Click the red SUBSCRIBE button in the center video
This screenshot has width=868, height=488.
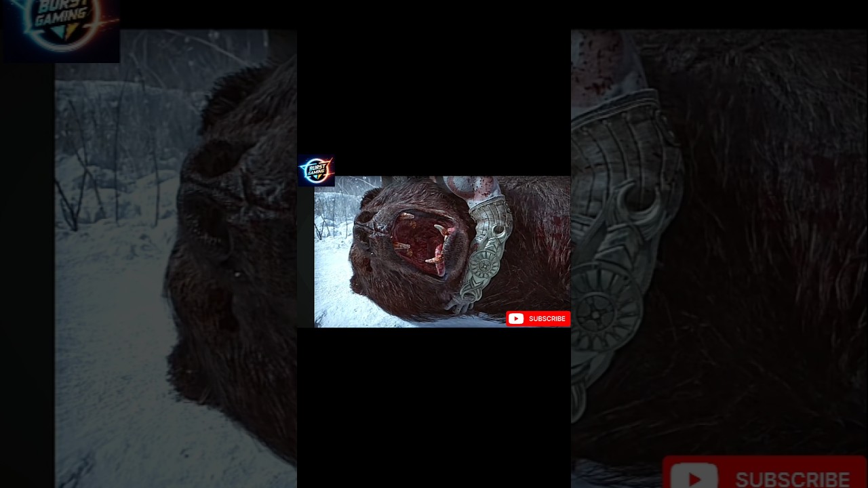[x=538, y=319]
